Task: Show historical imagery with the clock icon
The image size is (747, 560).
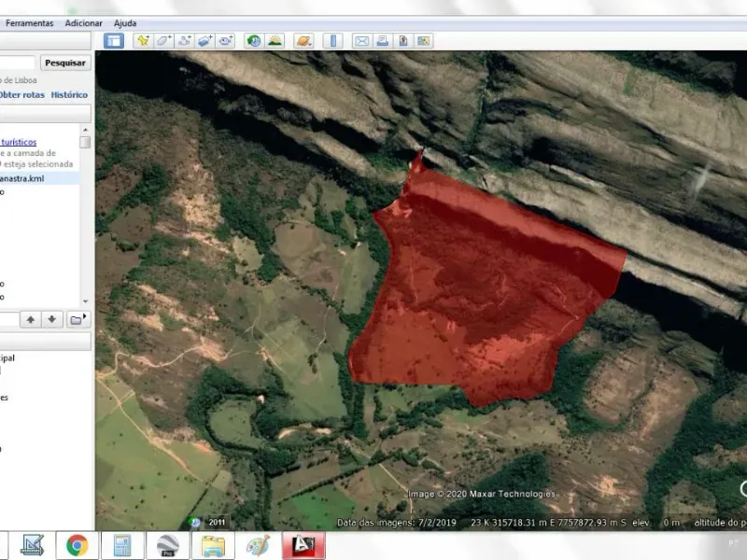Action: (254, 41)
